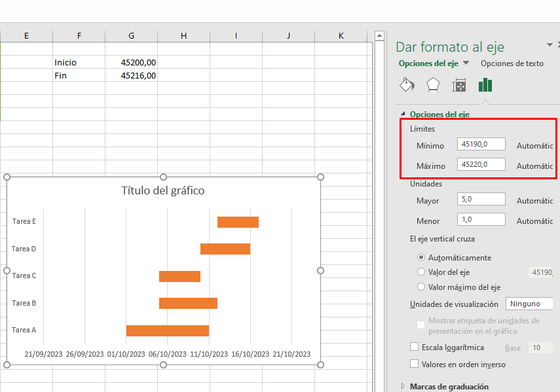
Task: Click the bottom-center chart resize handle
Action: (164, 365)
